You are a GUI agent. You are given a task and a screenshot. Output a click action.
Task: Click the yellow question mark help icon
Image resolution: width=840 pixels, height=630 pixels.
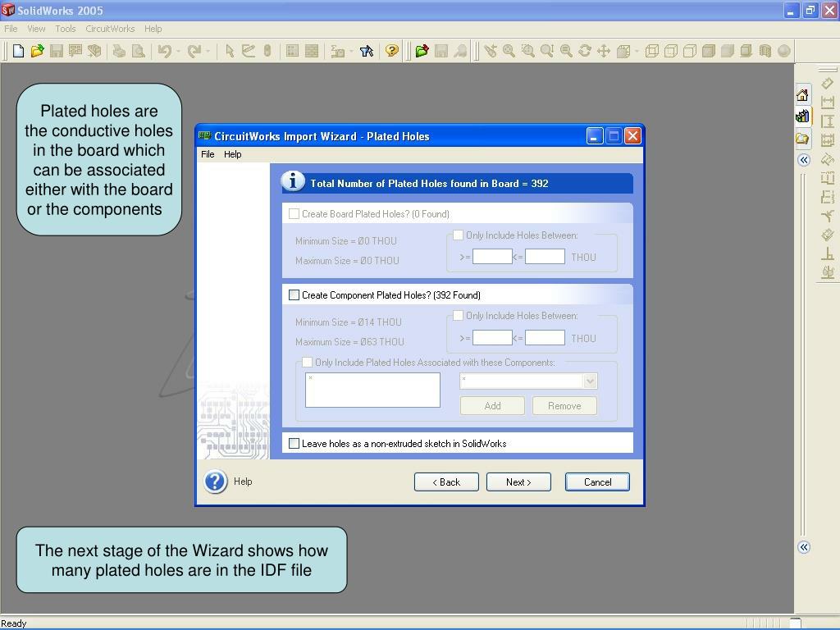[392, 51]
